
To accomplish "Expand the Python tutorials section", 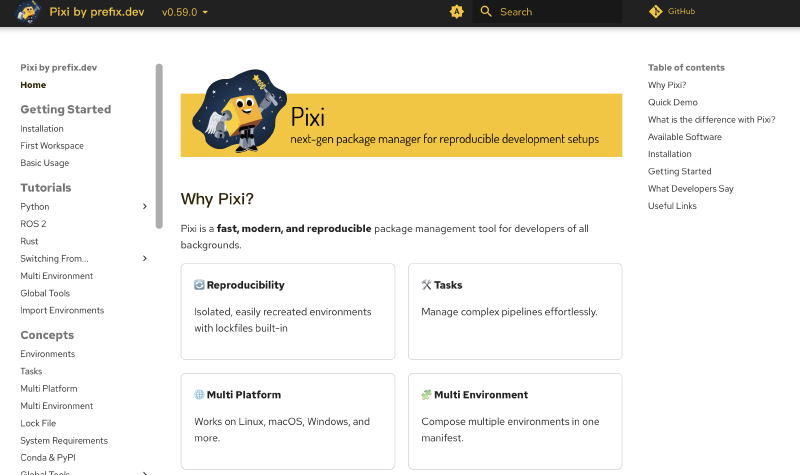I will click(x=145, y=207).
